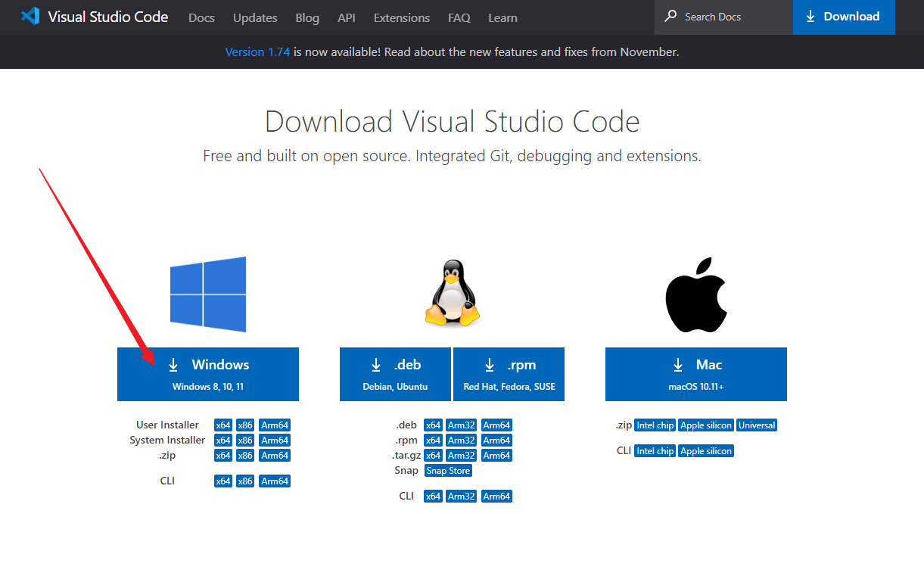Open the Learn nav link
This screenshot has width=924, height=576.
coord(503,17)
